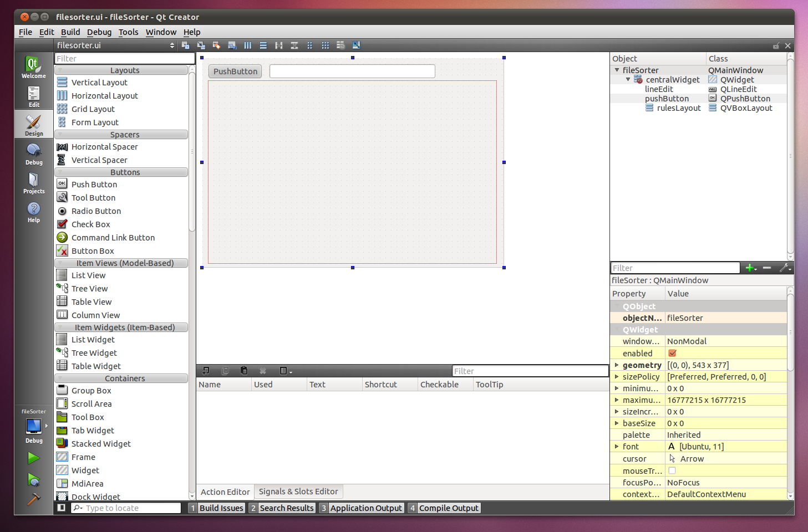Click the green Run button in sidebar
This screenshot has width=808, height=532.
coord(33,458)
